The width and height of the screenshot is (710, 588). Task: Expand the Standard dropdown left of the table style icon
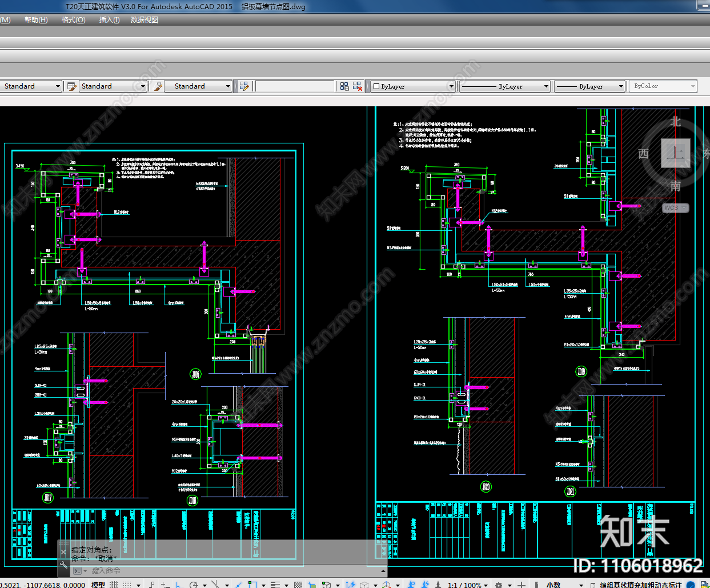[x=58, y=86]
